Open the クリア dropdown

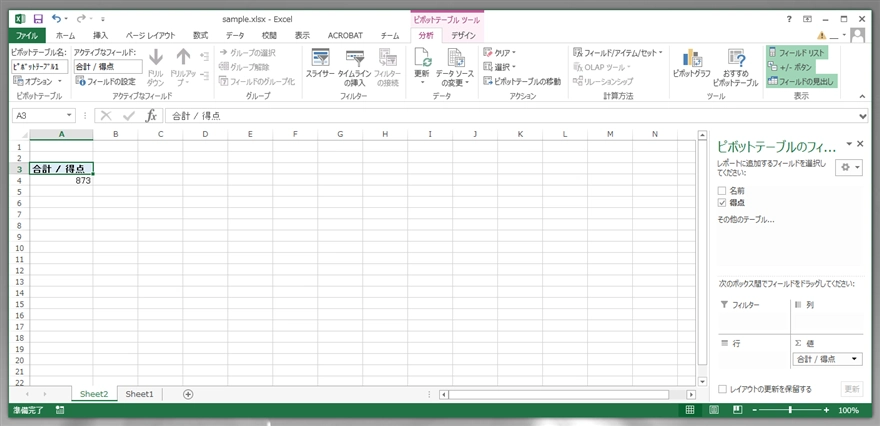pos(499,53)
